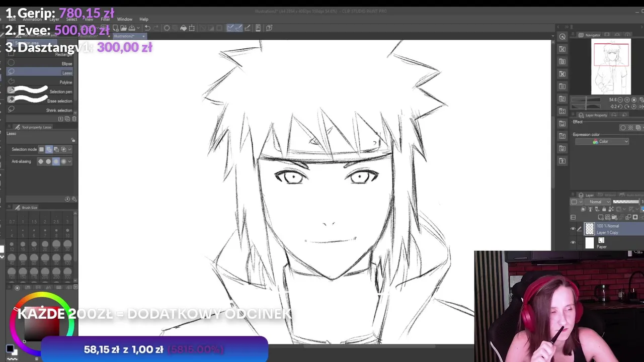Click the Transform icon in command bar

pos(192,28)
